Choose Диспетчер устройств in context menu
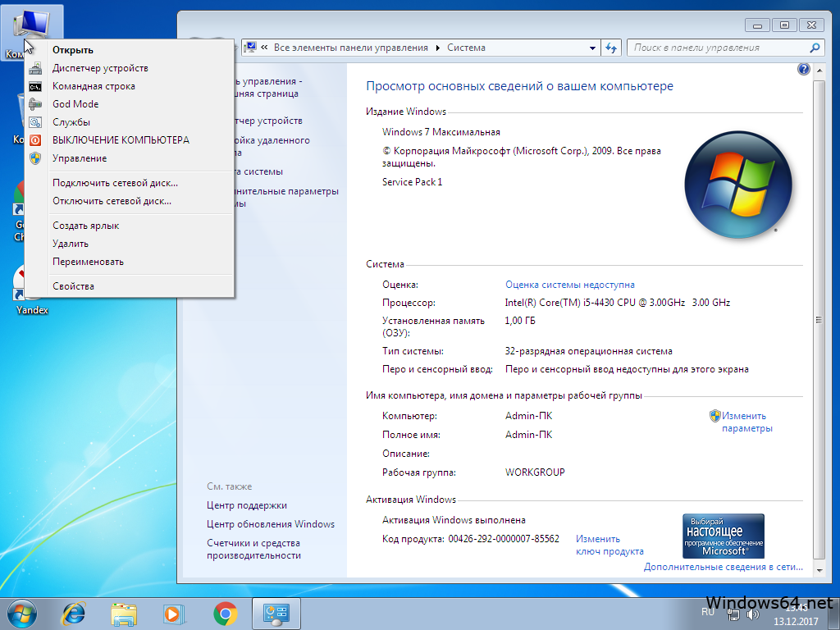Screen dimensions: 840x630 click(x=129, y=68)
